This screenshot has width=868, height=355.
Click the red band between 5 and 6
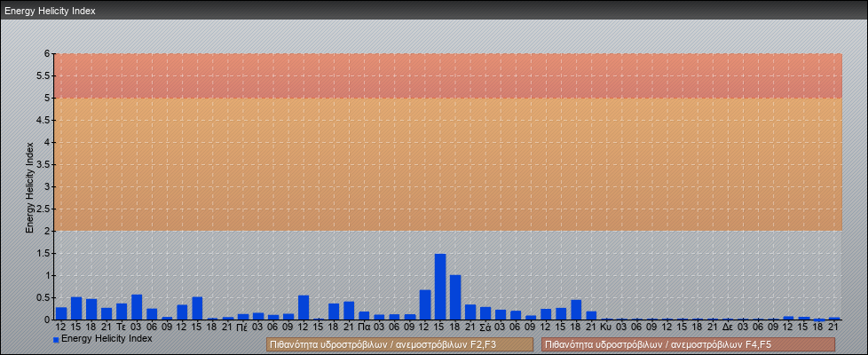pyautogui.click(x=447, y=75)
